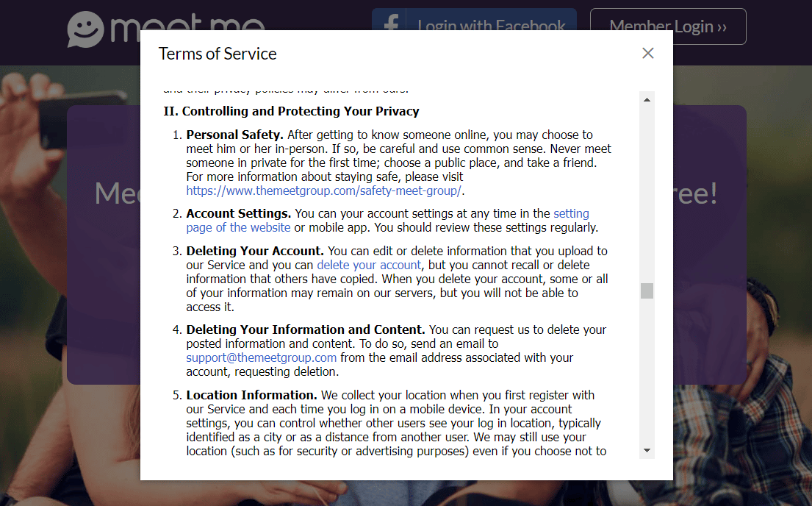Click the 'Account Settings.' bold text

pyautogui.click(x=239, y=213)
